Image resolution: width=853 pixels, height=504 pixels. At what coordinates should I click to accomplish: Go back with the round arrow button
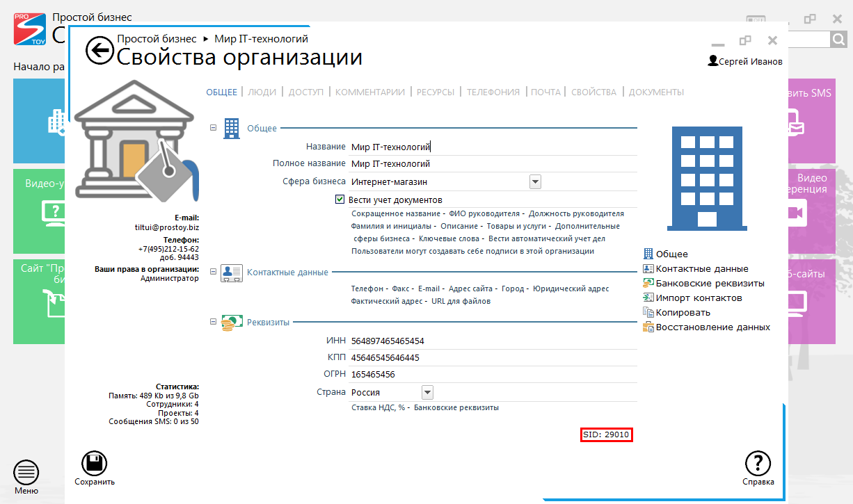point(99,50)
